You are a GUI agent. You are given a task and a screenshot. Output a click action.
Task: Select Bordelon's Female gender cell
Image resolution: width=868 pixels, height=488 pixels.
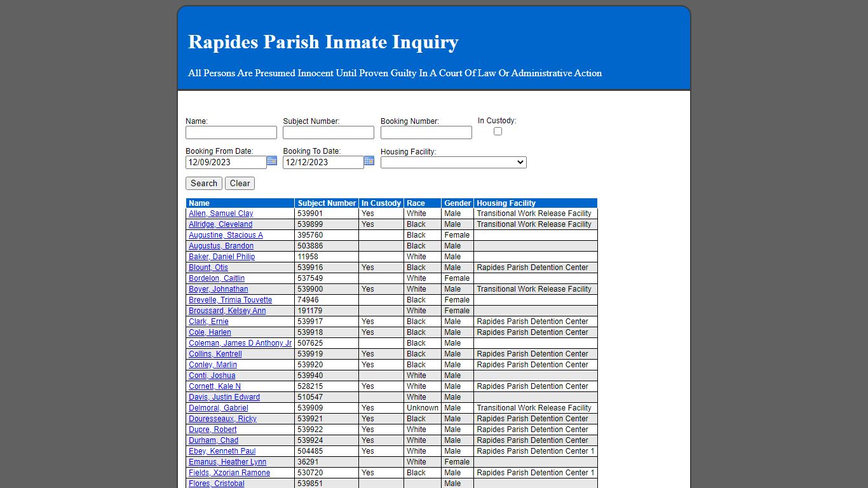click(x=458, y=278)
